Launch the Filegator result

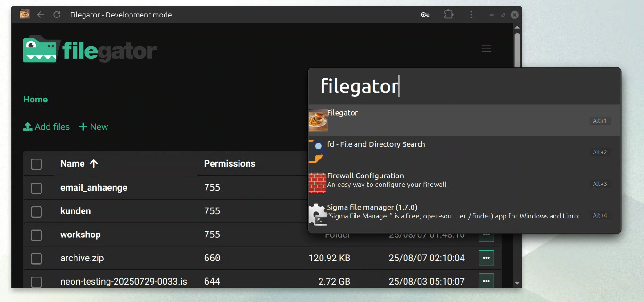click(x=464, y=120)
